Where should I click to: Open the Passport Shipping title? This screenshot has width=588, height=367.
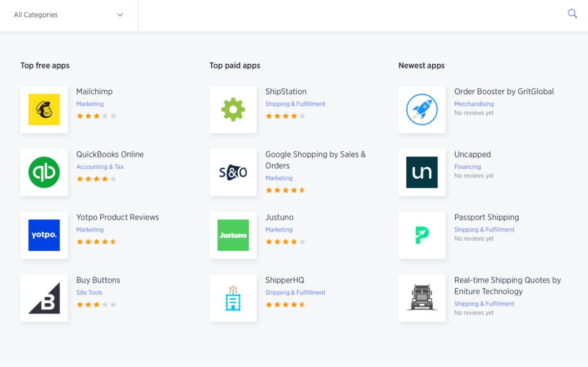486,217
